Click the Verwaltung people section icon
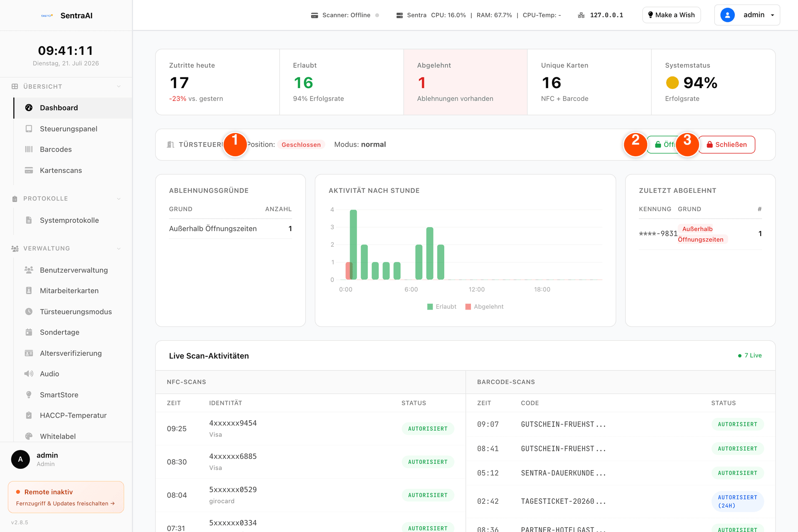The height and width of the screenshot is (532, 798). coord(15,249)
